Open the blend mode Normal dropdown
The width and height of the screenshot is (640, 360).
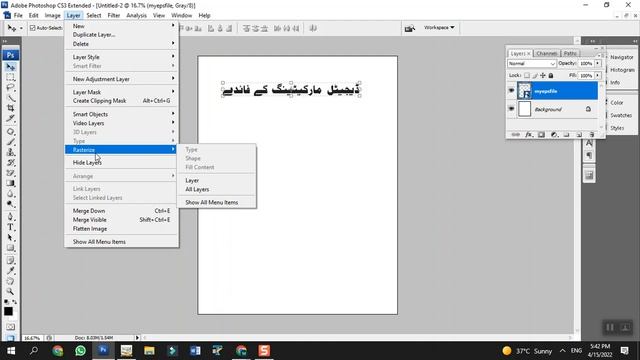[x=531, y=64]
